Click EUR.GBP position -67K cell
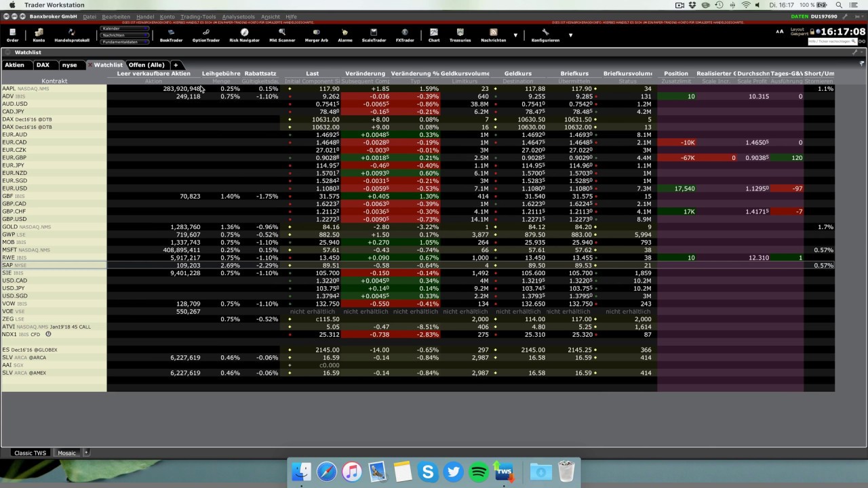Image resolution: width=868 pixels, height=488 pixels. point(676,158)
